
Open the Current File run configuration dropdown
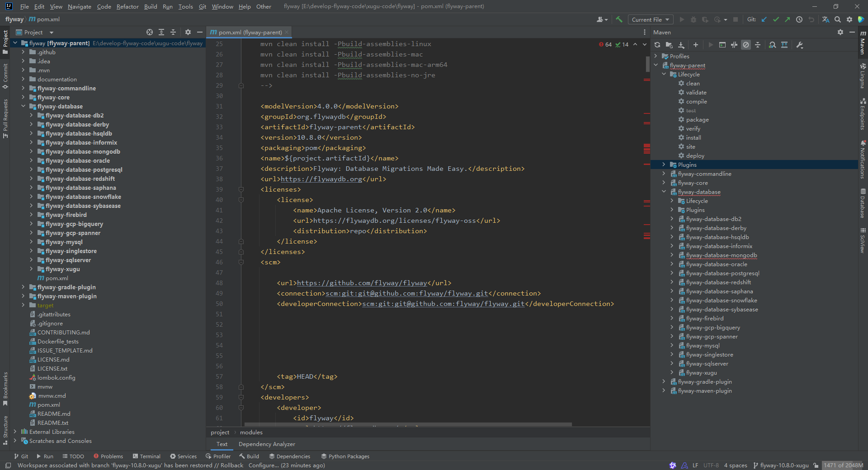click(650, 19)
